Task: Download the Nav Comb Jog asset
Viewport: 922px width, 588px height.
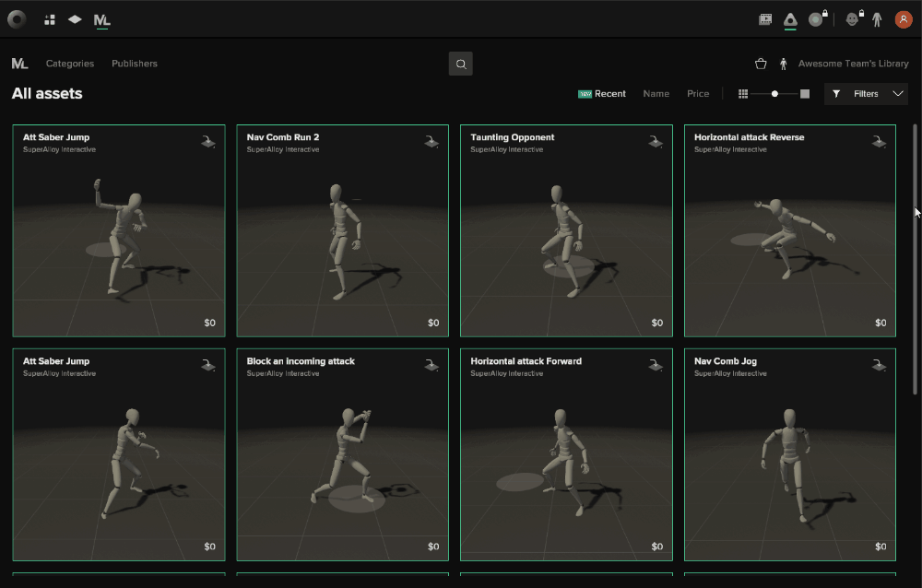Action: click(x=879, y=365)
